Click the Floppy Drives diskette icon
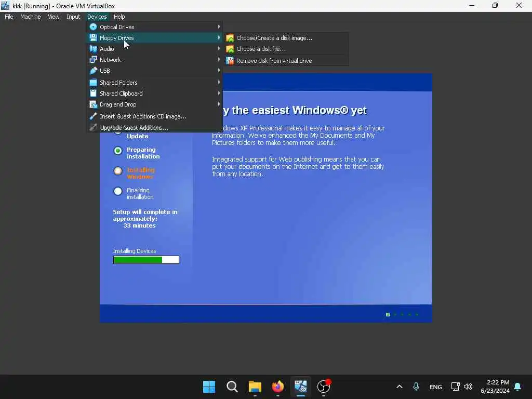 tap(93, 37)
